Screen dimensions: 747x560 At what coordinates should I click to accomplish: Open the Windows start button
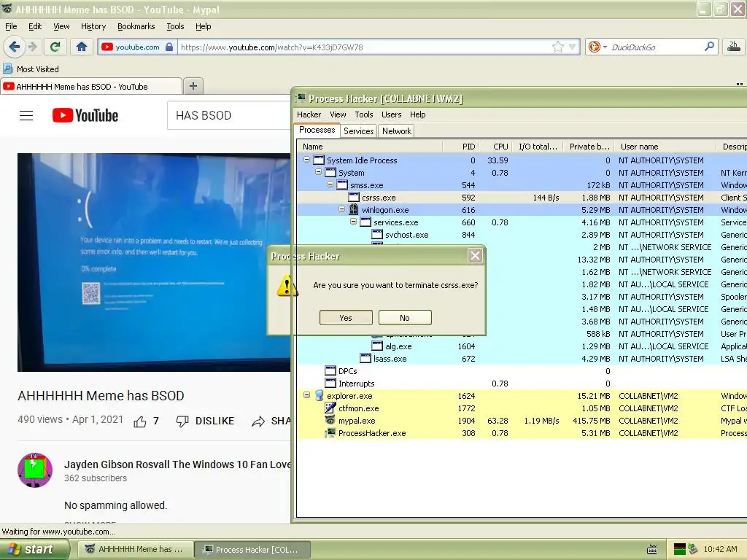tap(34, 549)
